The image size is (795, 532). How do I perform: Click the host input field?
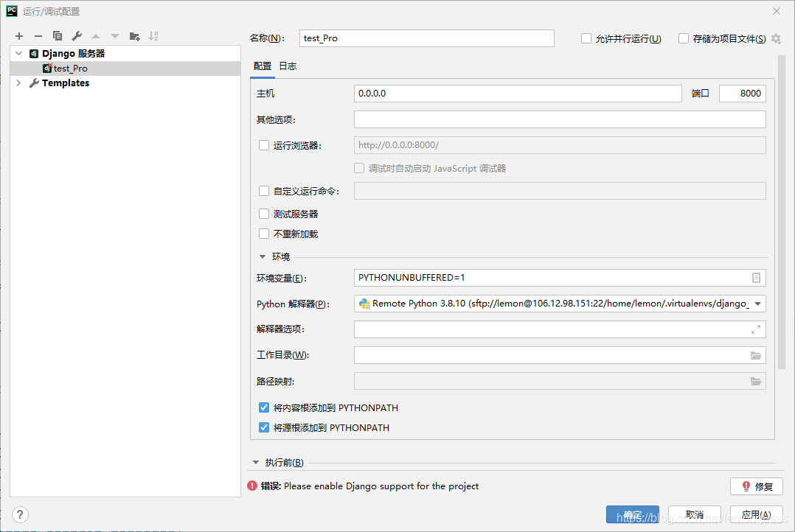(518, 94)
